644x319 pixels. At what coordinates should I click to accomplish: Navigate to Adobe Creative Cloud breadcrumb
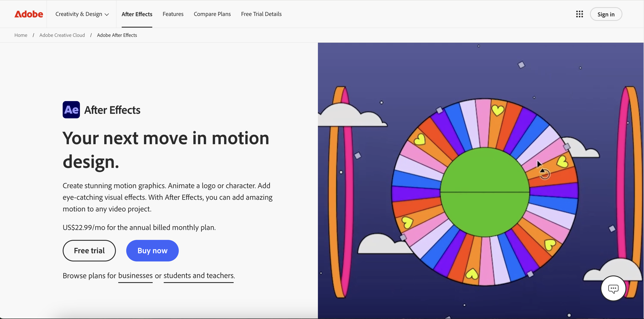(x=62, y=35)
